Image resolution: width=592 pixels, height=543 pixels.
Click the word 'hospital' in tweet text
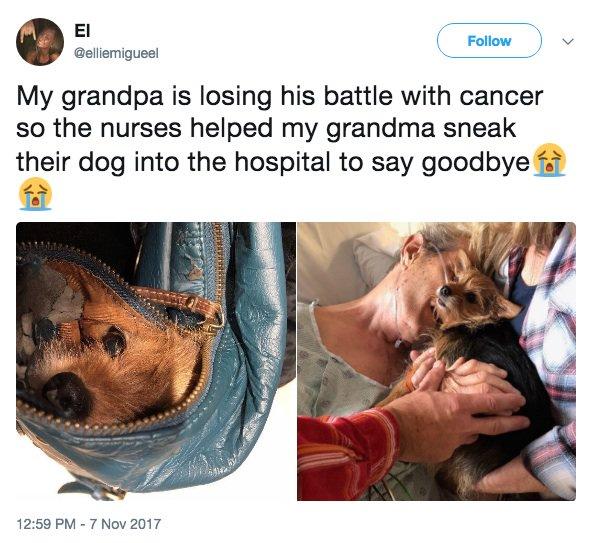click(282, 162)
